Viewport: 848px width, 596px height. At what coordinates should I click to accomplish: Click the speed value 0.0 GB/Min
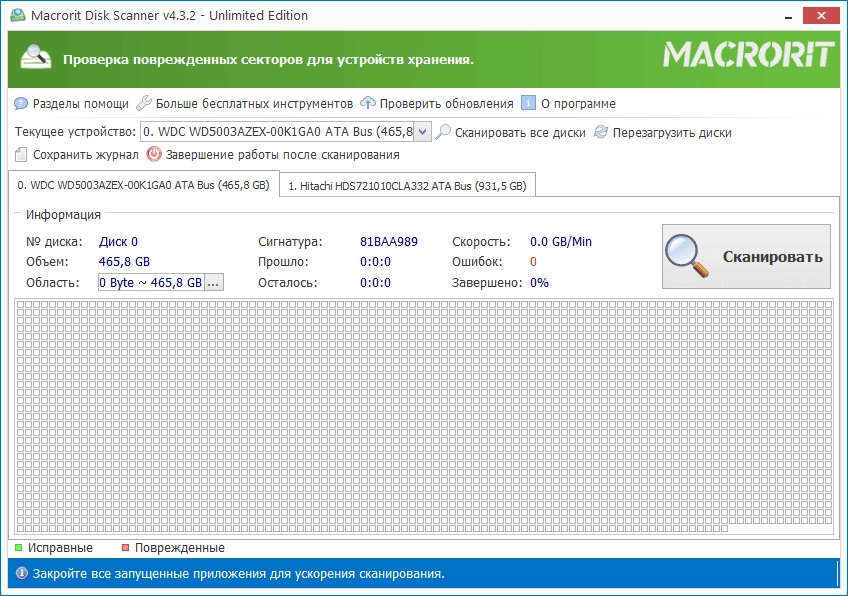561,242
